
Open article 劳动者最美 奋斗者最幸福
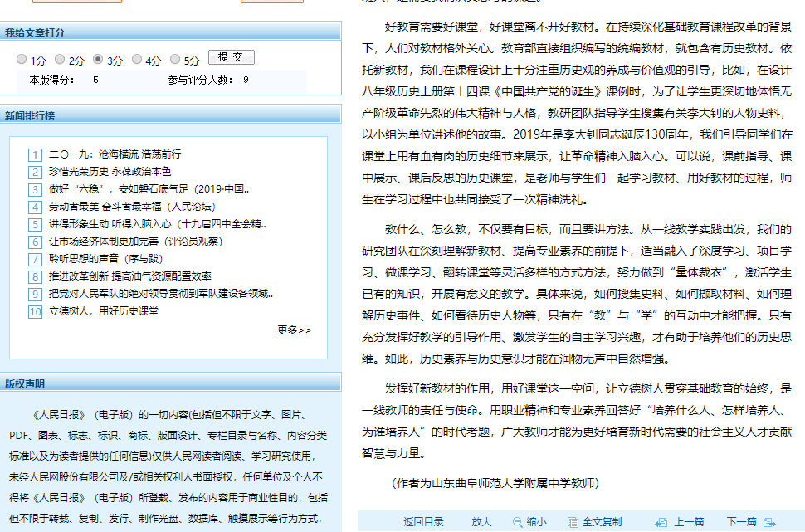(x=131, y=207)
